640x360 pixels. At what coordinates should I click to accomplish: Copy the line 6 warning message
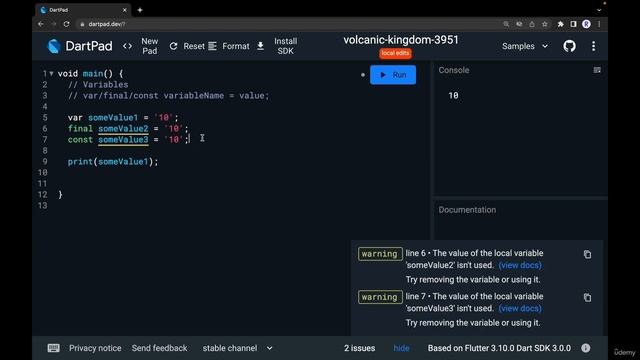[587, 255]
